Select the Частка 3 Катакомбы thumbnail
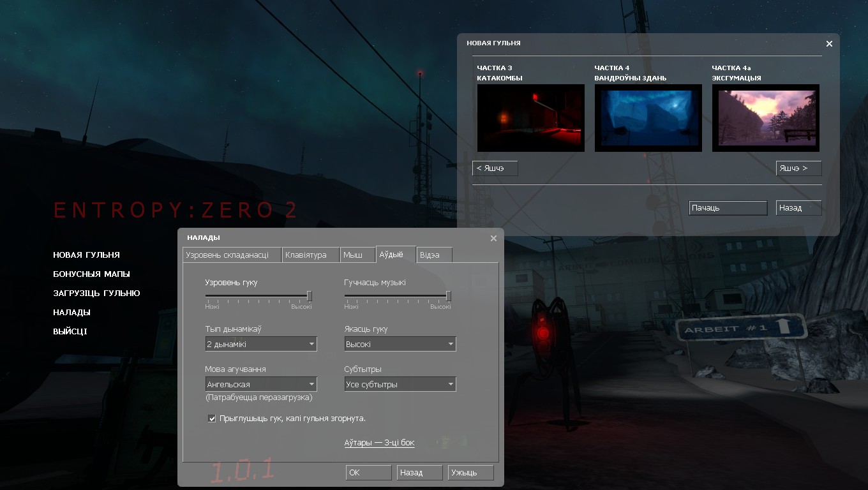 click(530, 117)
